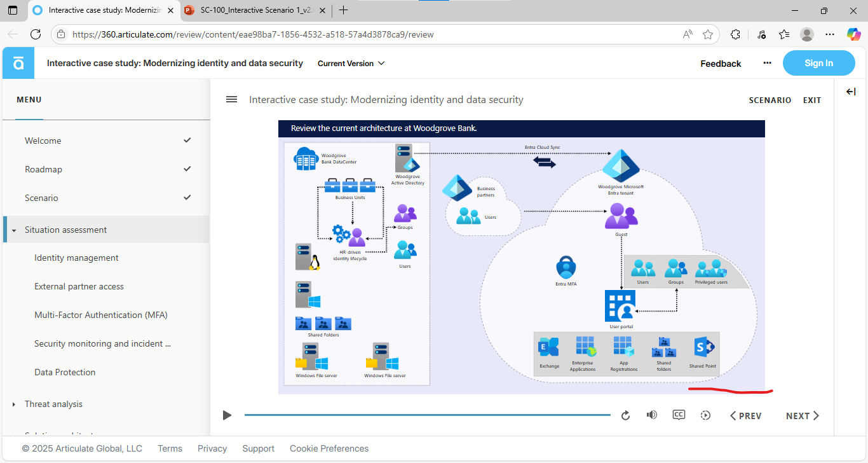The width and height of the screenshot is (868, 463).
Task: Click the seekbar progress track
Action: pyautogui.click(x=427, y=415)
